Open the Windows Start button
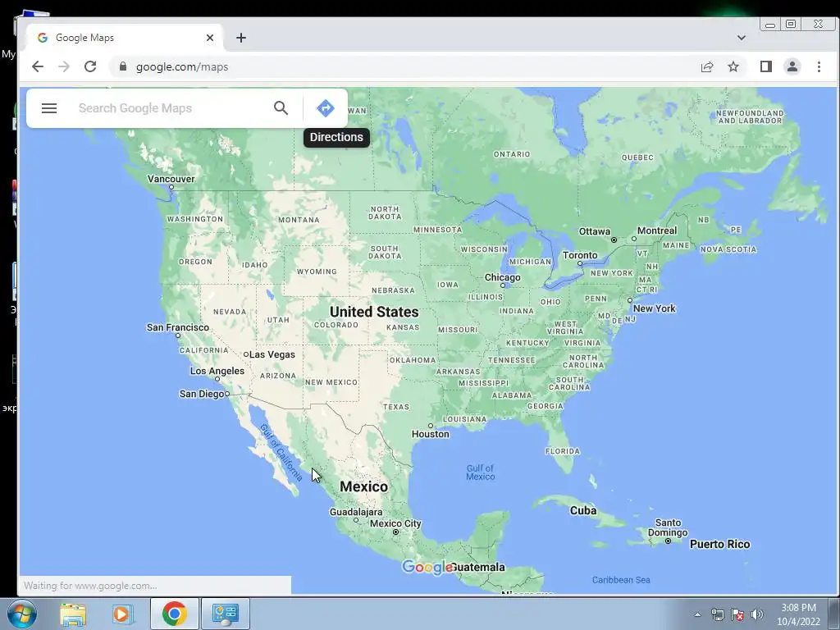840x630 pixels. (21, 614)
